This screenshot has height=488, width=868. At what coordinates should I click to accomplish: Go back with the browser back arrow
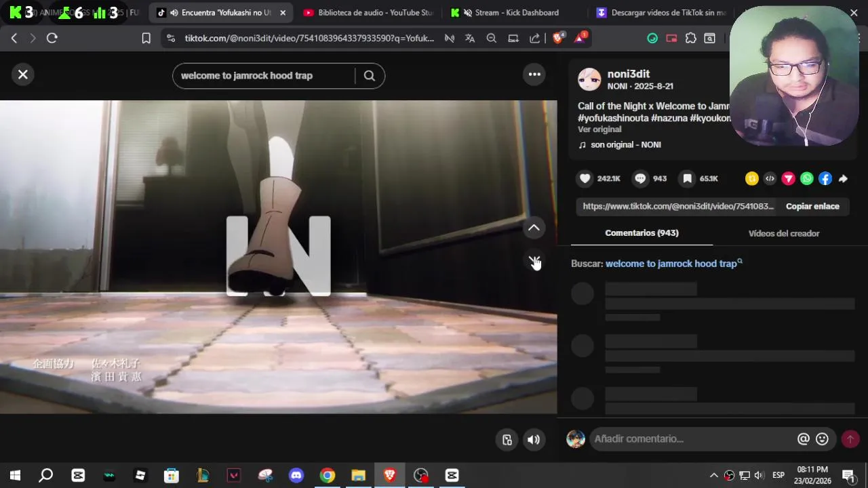14,39
